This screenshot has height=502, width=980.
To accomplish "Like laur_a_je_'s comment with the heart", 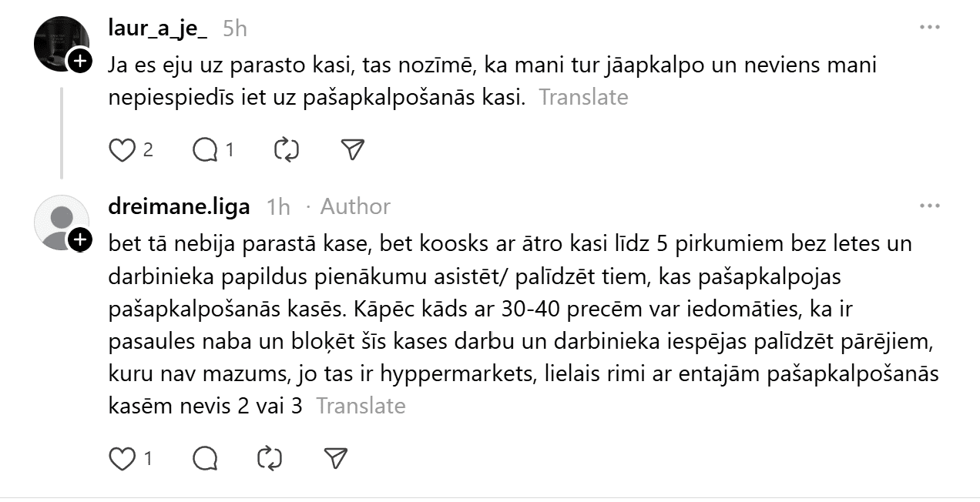I will 122,149.
